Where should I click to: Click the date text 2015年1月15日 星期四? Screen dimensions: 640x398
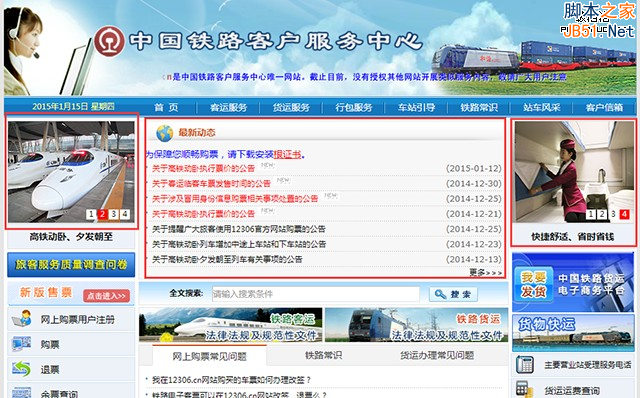(73, 107)
